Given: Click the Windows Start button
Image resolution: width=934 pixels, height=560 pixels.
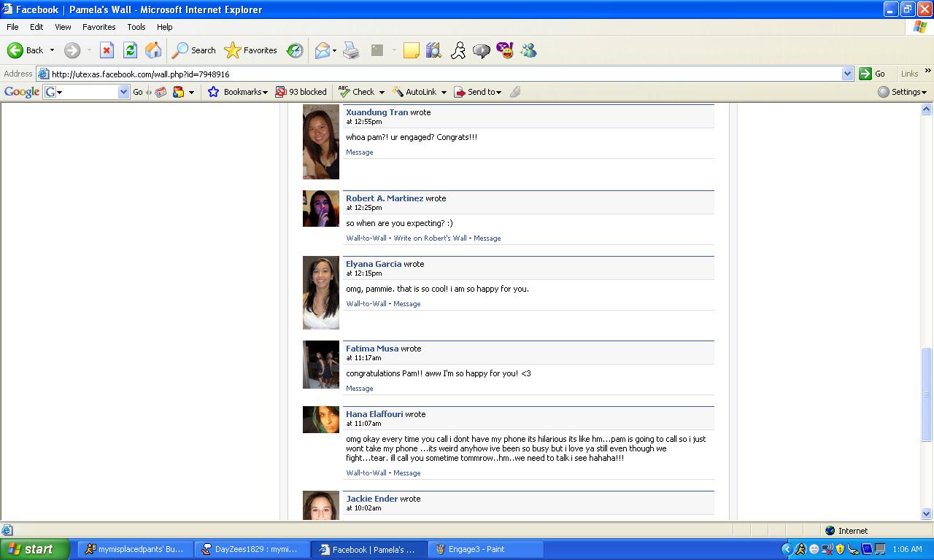Looking at the screenshot, I should pos(35,549).
